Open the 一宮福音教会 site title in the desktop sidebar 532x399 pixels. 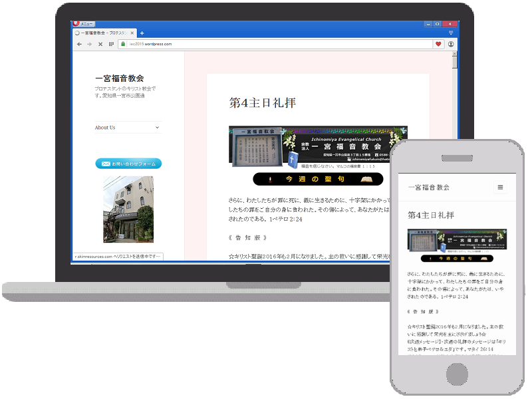coord(119,78)
